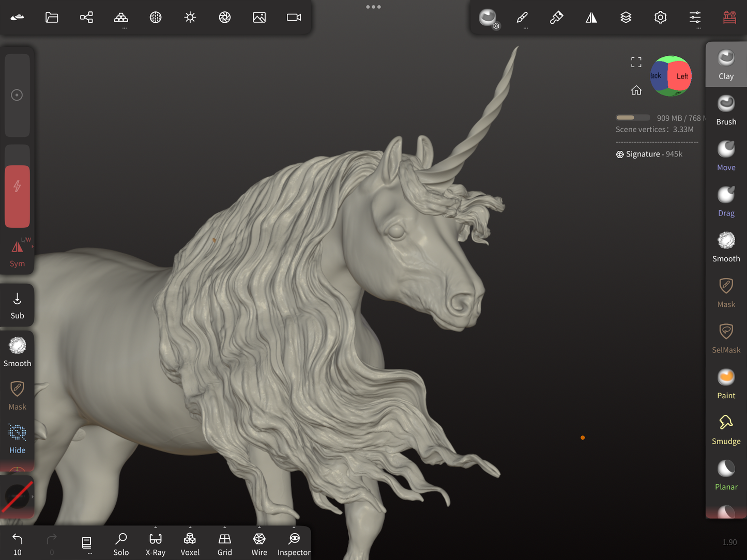
Task: Enable X-Ray view mode
Action: click(x=156, y=544)
